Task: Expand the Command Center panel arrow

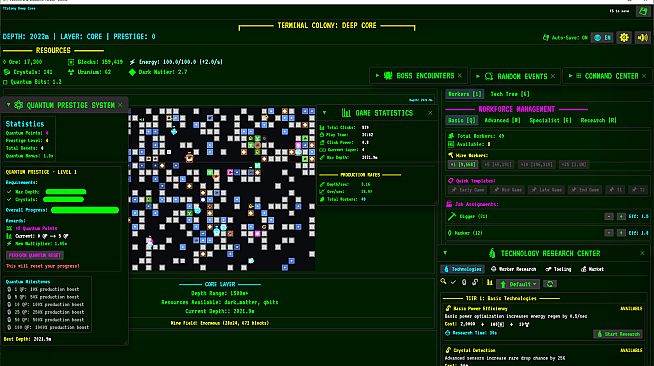Action: [570, 76]
